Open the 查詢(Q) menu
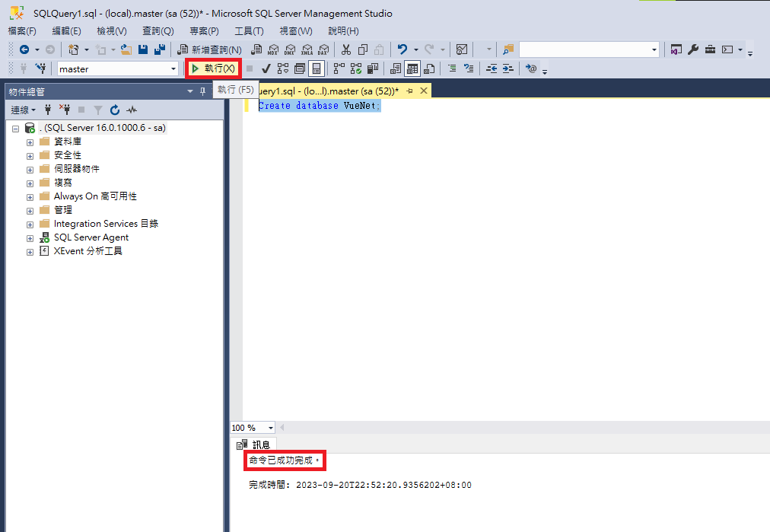Screen dimensions: 770x532 158,31
